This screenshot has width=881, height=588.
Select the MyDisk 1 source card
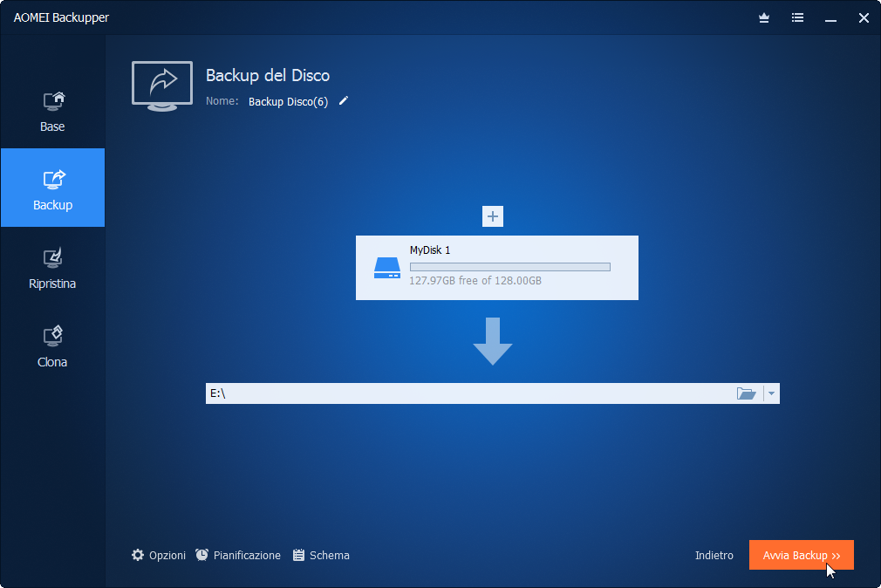496,268
